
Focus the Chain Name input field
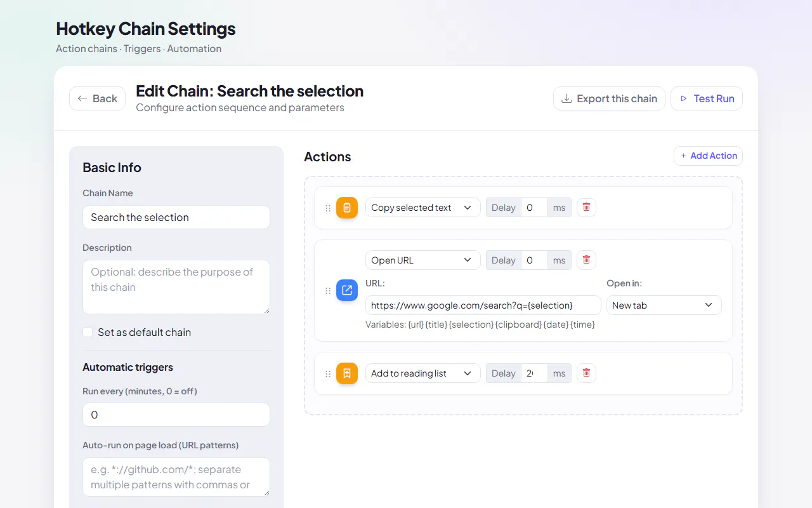(x=176, y=217)
